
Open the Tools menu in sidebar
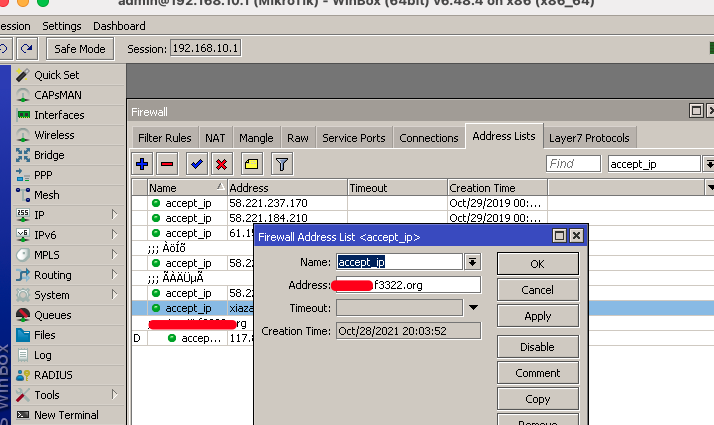pyautogui.click(x=68, y=395)
